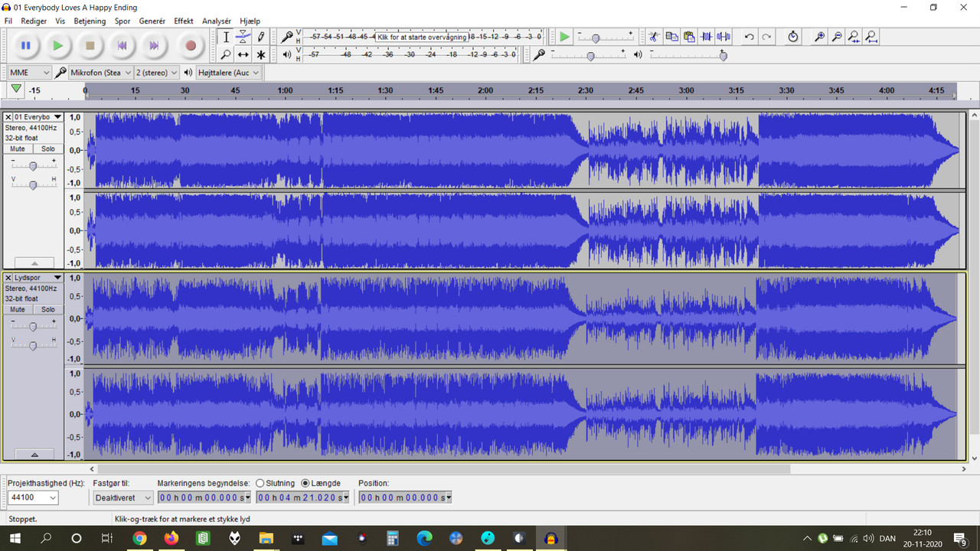Viewport: 980px width, 551px height.
Task: Open the Generér menu
Action: click(x=152, y=21)
